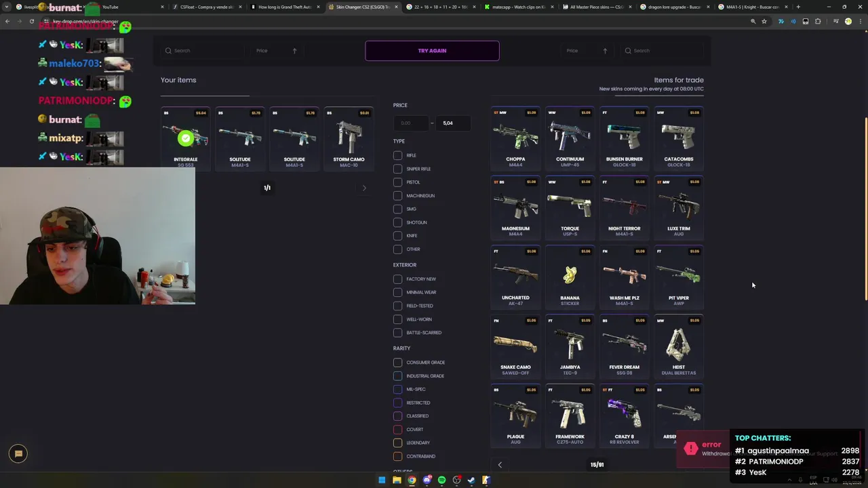The width and height of the screenshot is (868, 488).
Task: Enable the Well-Worn exterior filter
Action: pos(397,319)
